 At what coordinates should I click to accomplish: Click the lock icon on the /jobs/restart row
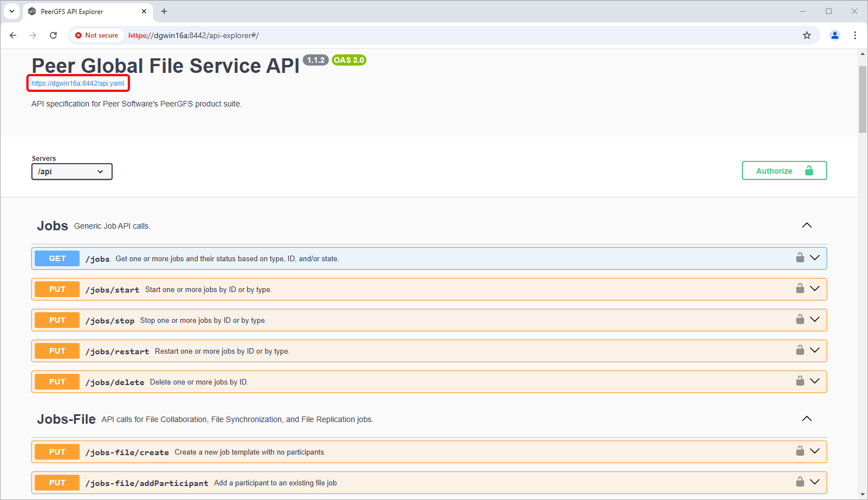pos(800,350)
